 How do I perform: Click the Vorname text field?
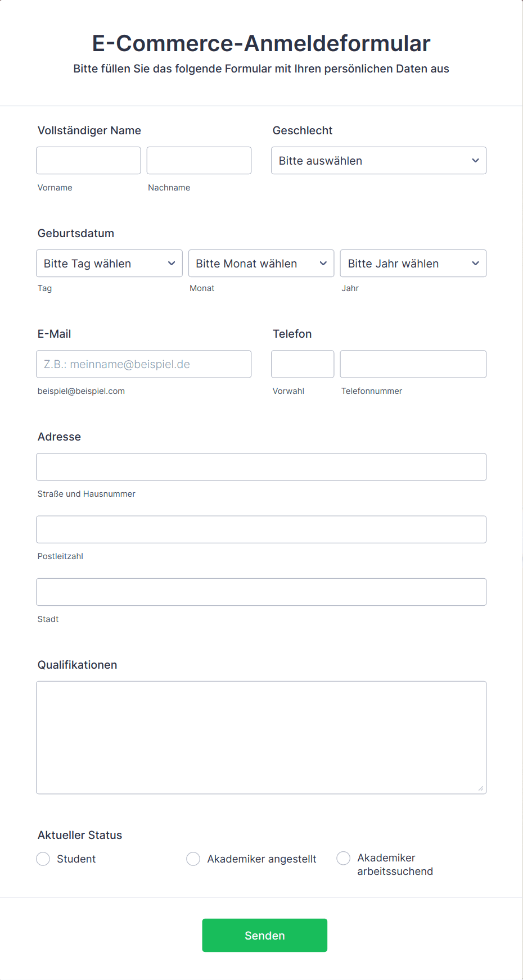pos(88,161)
